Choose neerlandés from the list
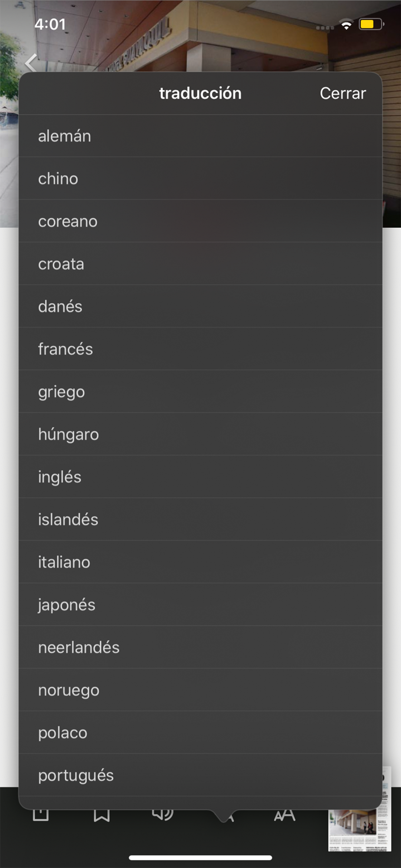The image size is (401, 868). (x=200, y=647)
